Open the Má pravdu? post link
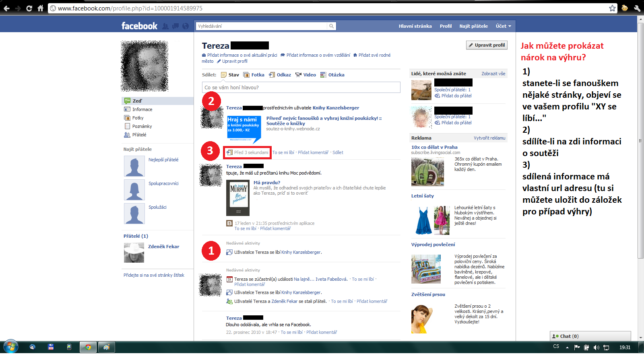 tap(267, 183)
